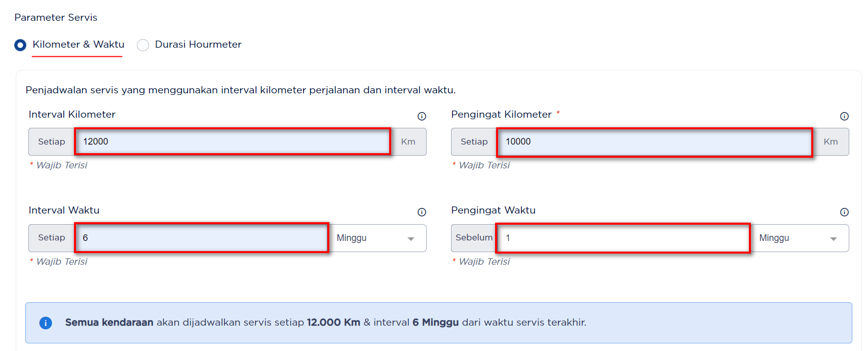The width and height of the screenshot is (868, 351).
Task: Open the Pengingat Waktu Minggu unit dropdown
Action: tap(800, 238)
